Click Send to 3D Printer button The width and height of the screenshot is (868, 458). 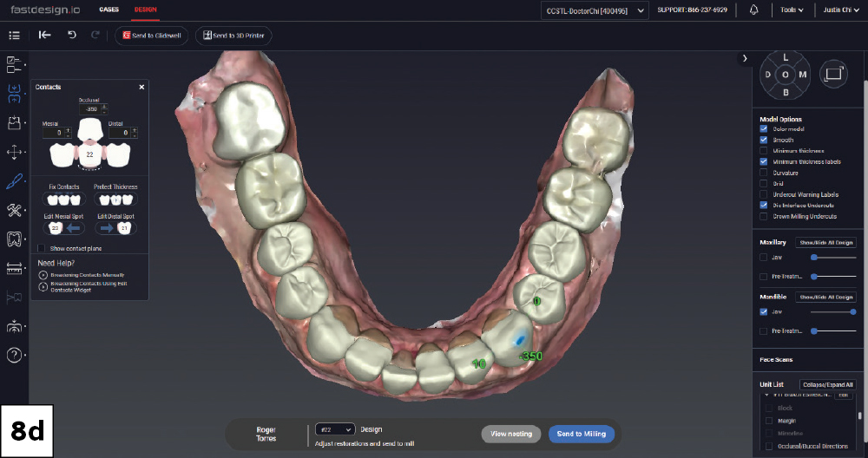click(x=233, y=36)
